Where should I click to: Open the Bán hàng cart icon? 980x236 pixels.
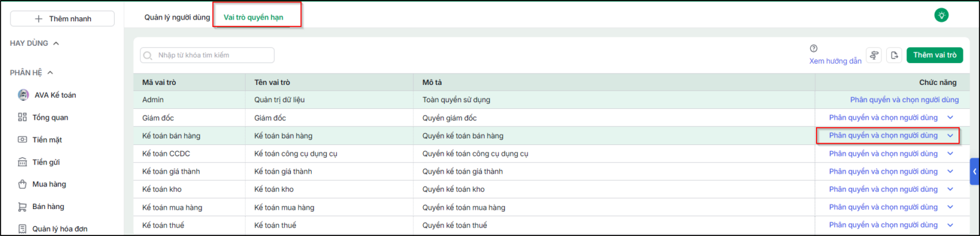pyautogui.click(x=23, y=207)
